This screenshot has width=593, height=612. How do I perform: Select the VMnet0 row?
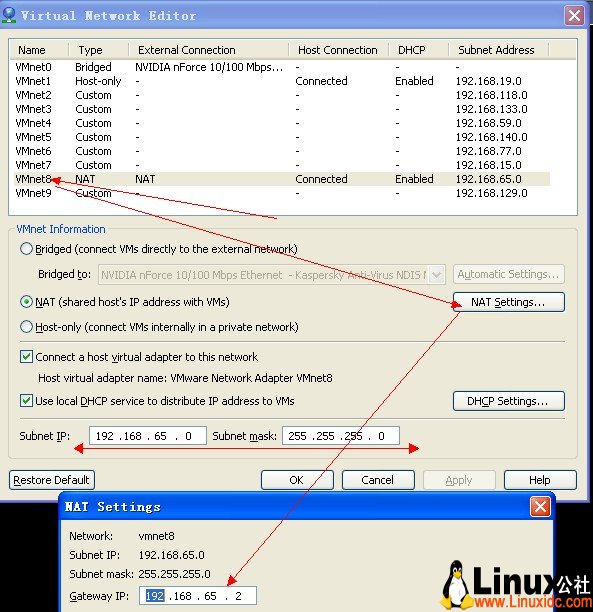pos(282,67)
